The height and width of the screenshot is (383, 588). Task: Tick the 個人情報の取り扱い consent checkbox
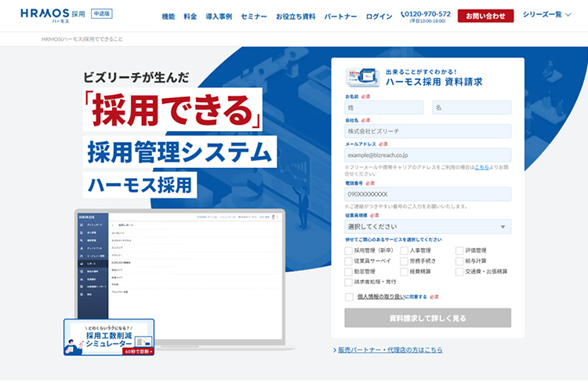(x=349, y=297)
